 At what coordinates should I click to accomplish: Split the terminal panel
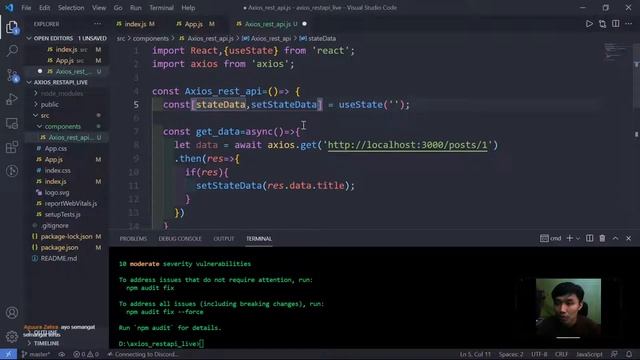pyautogui.click(x=589, y=238)
